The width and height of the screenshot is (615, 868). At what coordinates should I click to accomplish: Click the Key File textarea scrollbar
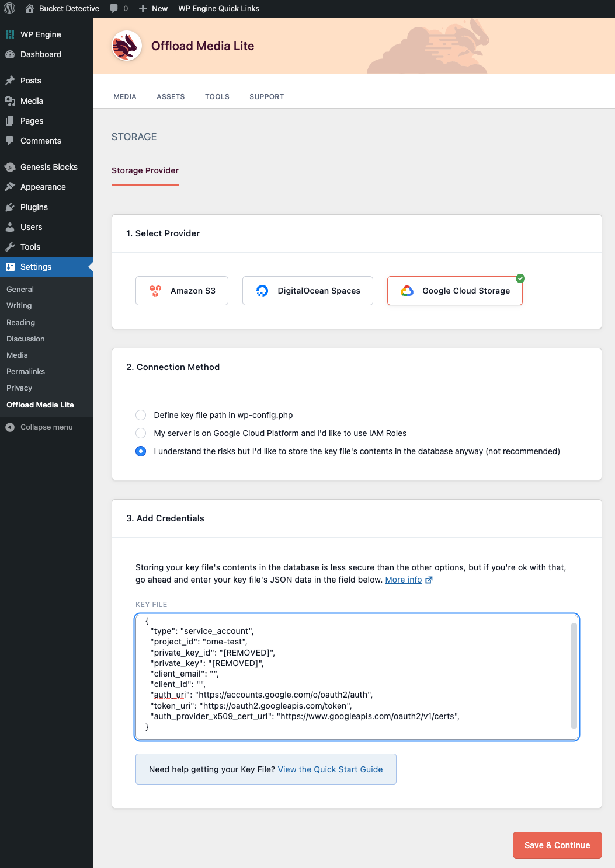coord(574,676)
